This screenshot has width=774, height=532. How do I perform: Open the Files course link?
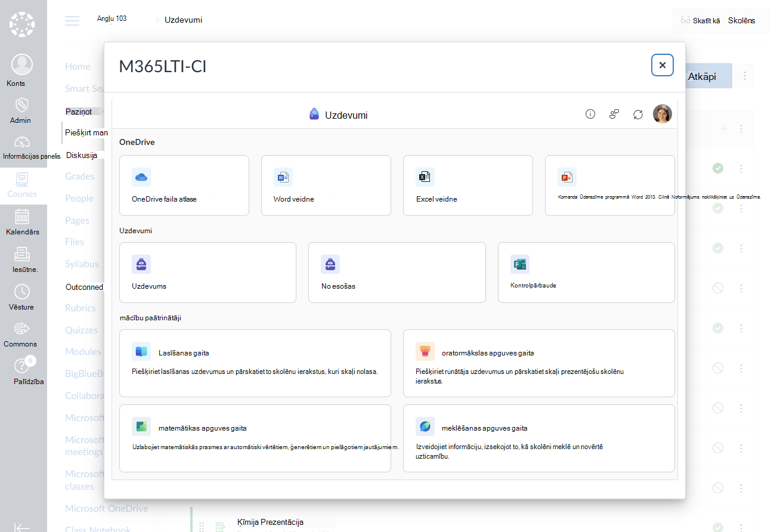[75, 242]
